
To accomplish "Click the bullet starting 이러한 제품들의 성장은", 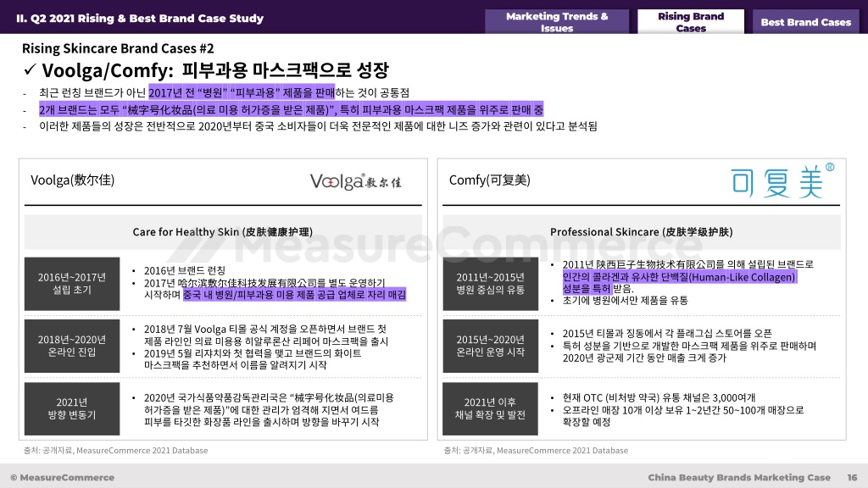I will coord(318,127).
